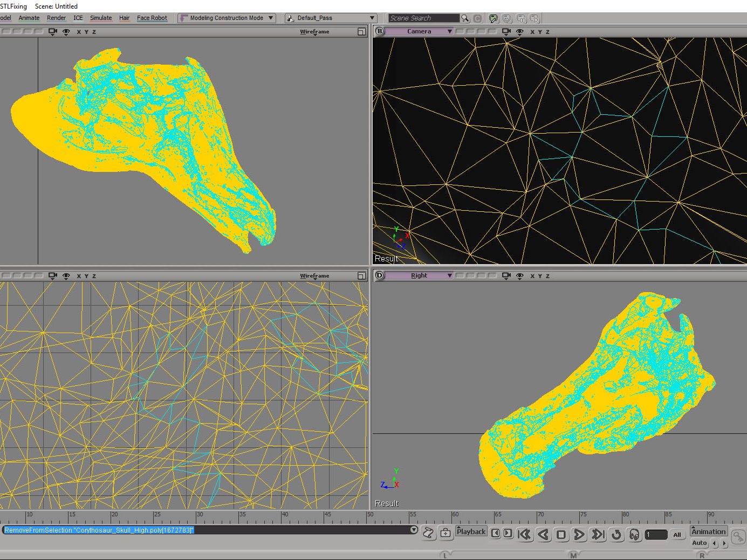Jump to the first frame
Viewport: 747px width, 560px height.
524,534
